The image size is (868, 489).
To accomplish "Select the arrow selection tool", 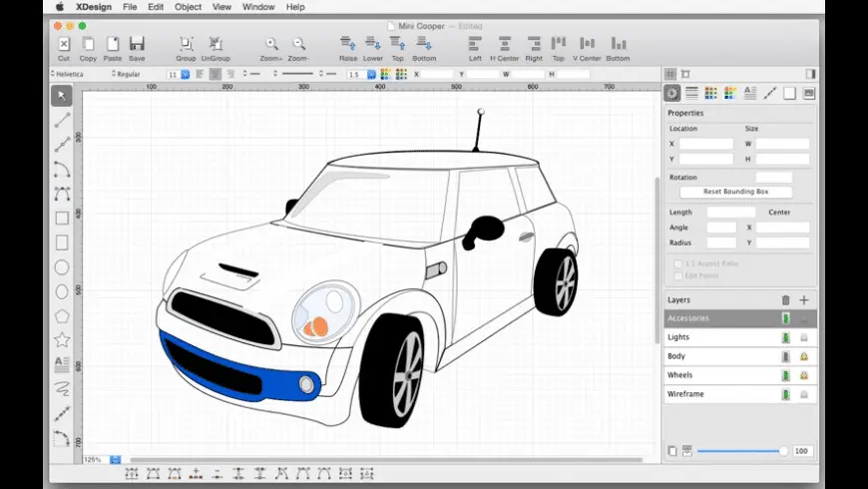I will click(x=62, y=96).
